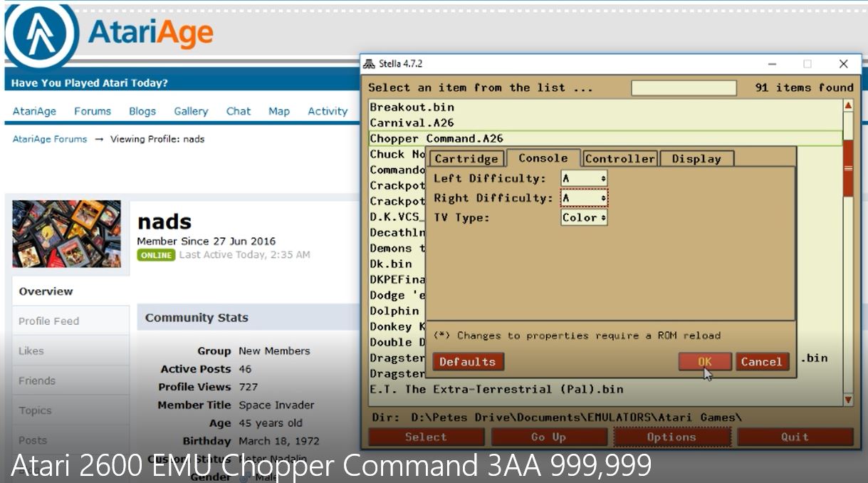Switch to the Controller tab
The width and height of the screenshot is (868, 483).
pos(619,159)
